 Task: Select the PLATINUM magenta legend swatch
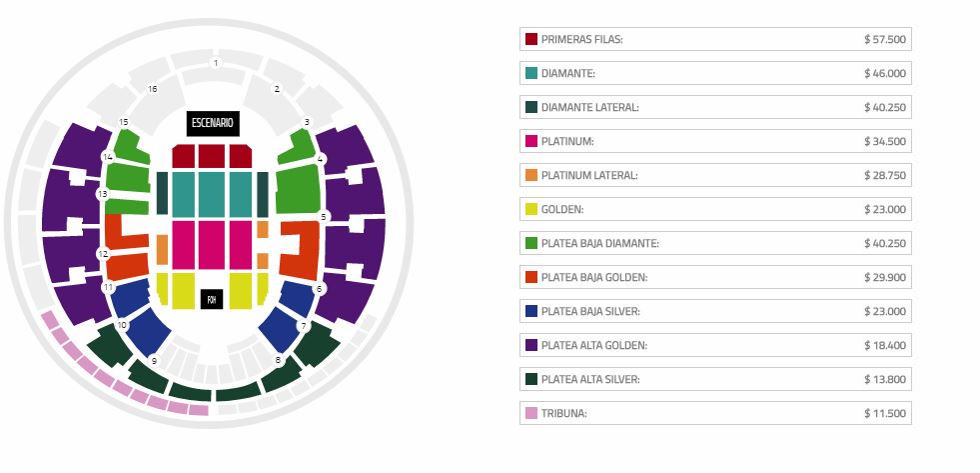530,141
